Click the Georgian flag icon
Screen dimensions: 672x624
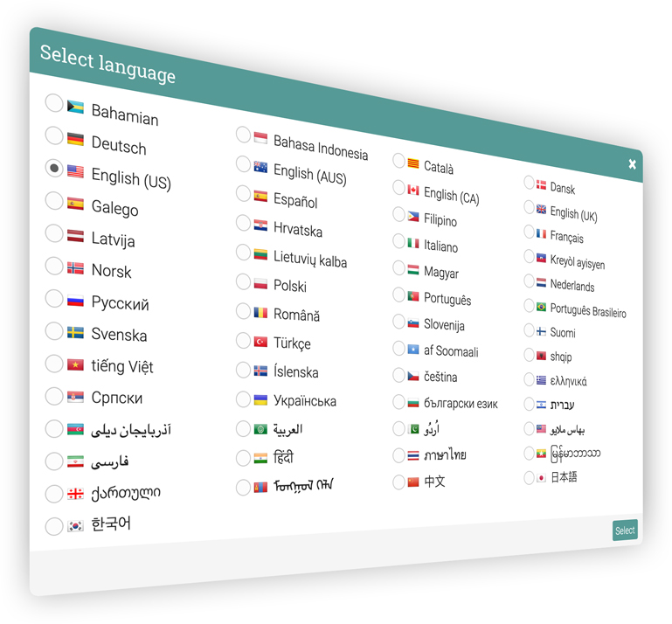(x=75, y=494)
